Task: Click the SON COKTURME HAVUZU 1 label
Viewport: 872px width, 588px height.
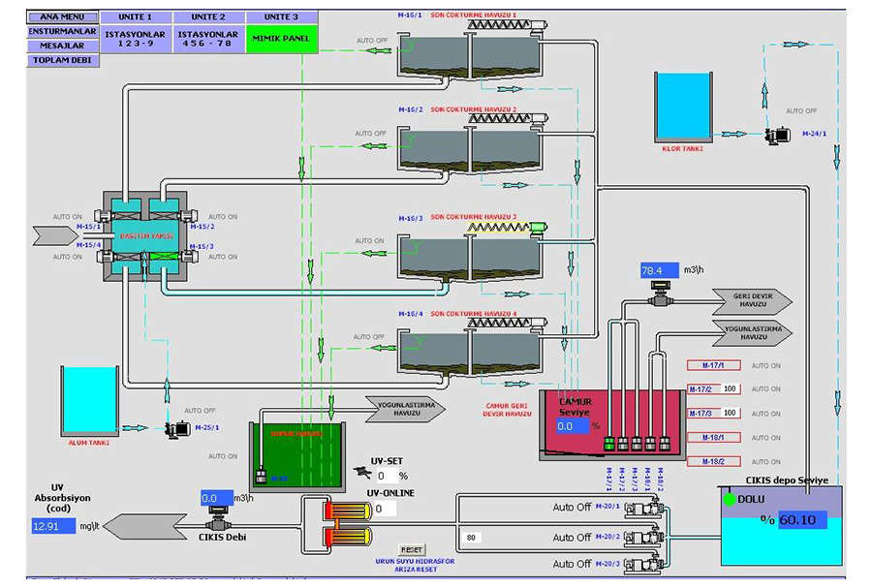Action: 473,15
